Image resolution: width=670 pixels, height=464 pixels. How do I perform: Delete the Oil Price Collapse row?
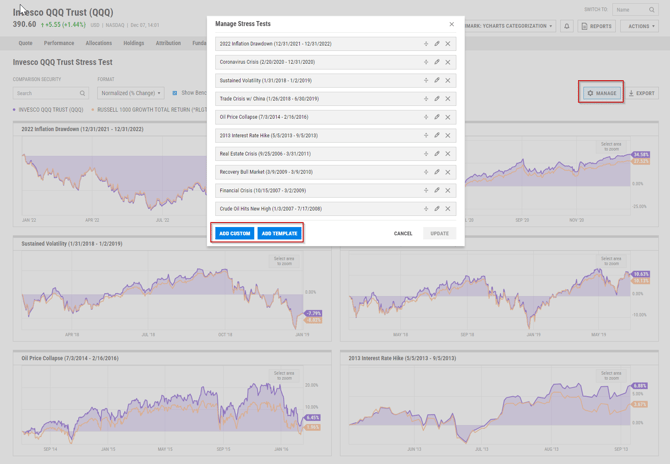click(448, 117)
